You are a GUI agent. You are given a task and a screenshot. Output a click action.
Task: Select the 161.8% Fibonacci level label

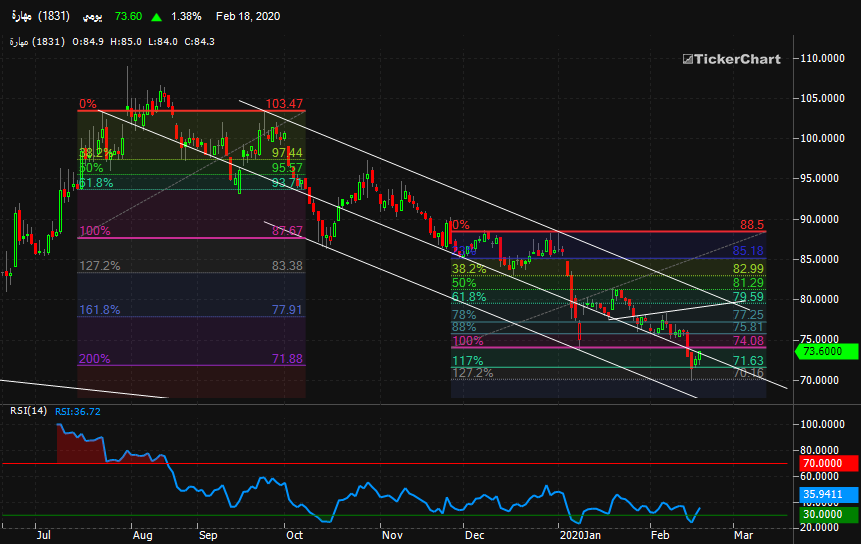pyautogui.click(x=99, y=310)
